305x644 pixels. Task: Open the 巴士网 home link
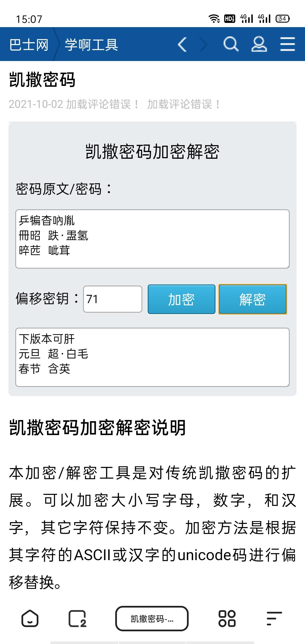click(x=29, y=45)
